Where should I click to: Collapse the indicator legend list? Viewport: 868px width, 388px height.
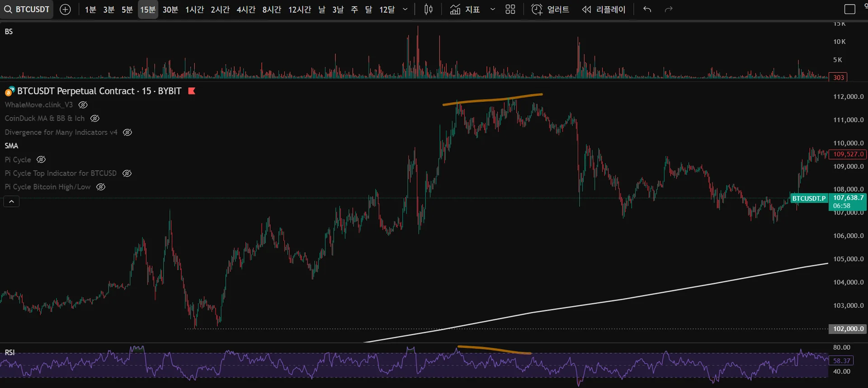(x=11, y=201)
